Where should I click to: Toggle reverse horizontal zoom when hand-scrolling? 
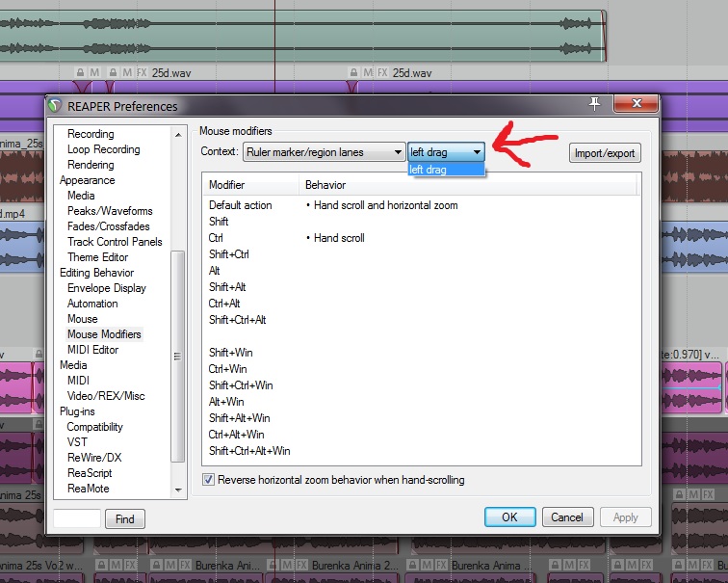[208, 479]
